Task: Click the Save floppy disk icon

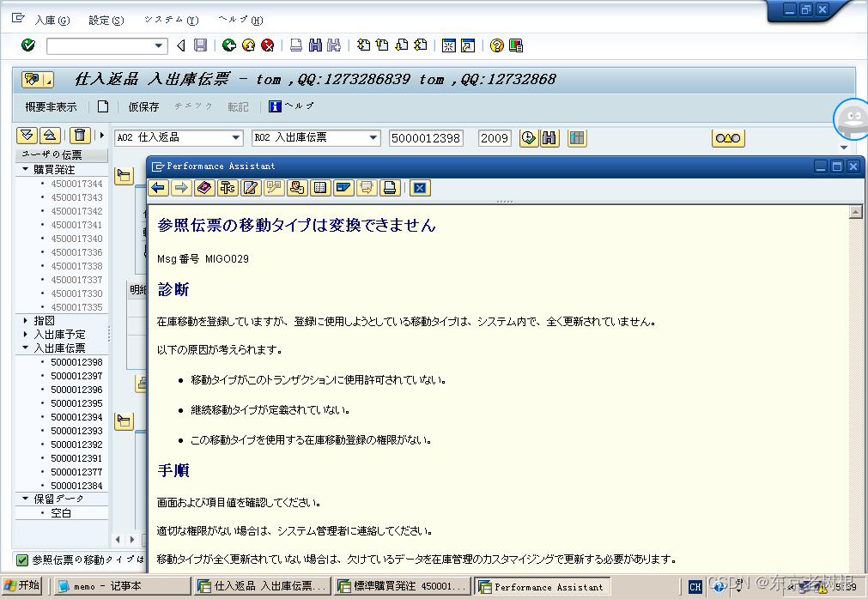Action: click(200, 45)
